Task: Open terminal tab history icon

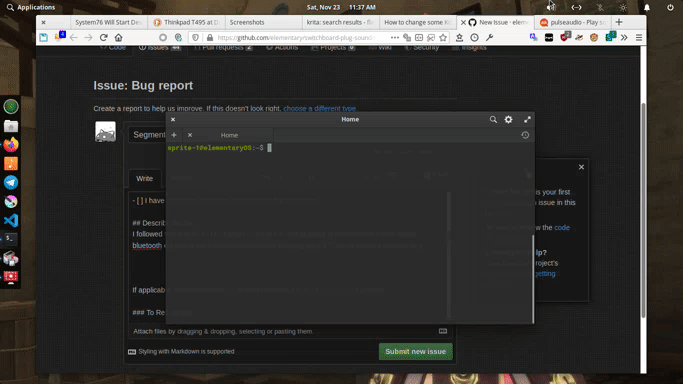Action: tap(525, 135)
